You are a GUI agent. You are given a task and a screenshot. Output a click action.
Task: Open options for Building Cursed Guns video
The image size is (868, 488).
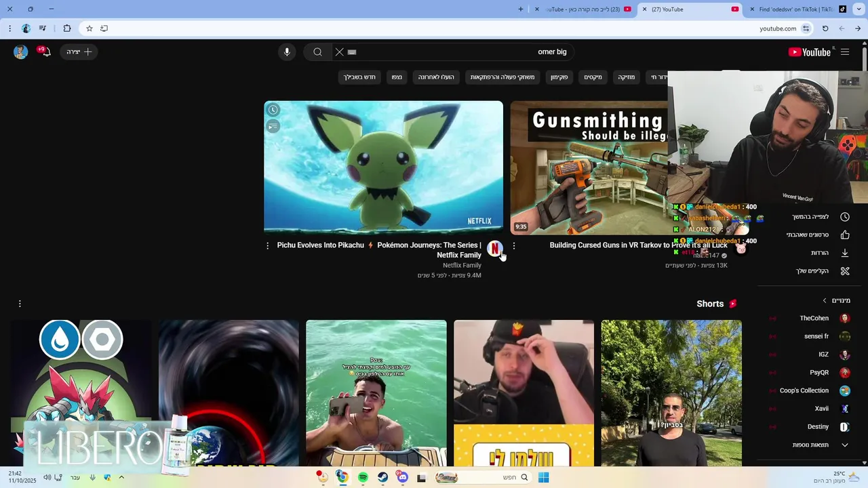pyautogui.click(x=513, y=246)
